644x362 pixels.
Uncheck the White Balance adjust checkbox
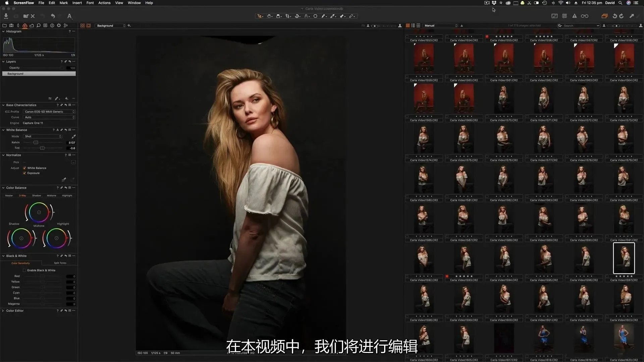click(24, 168)
